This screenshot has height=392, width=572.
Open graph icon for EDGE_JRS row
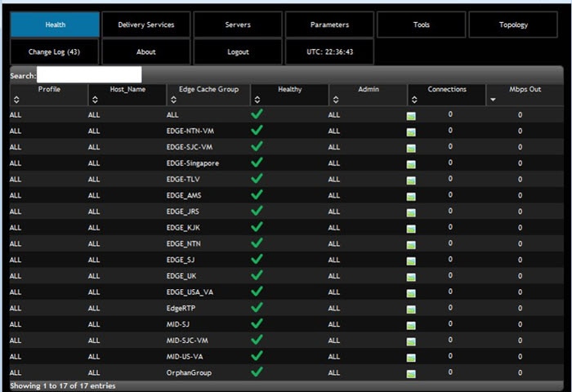coord(411,212)
